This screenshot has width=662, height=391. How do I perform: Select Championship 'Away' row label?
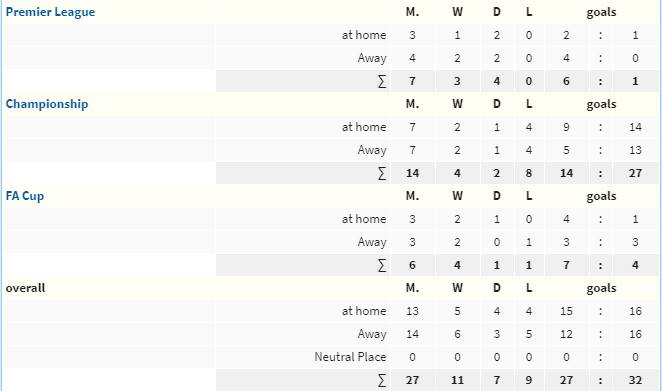[x=372, y=150]
